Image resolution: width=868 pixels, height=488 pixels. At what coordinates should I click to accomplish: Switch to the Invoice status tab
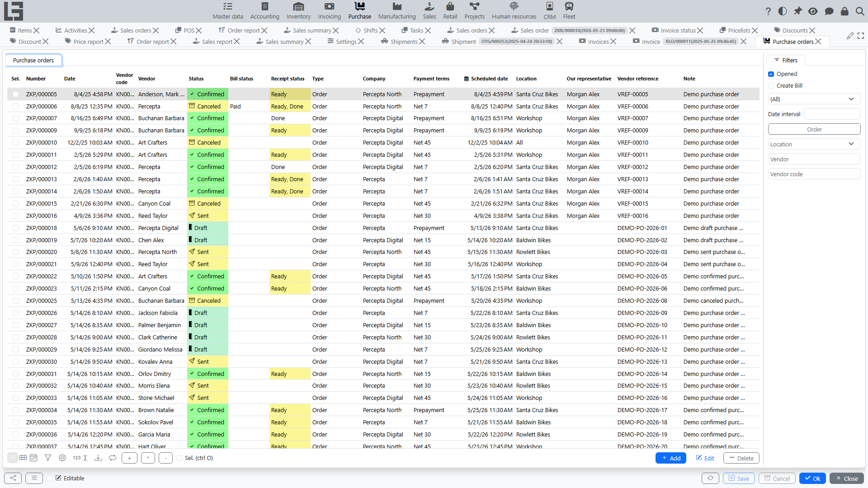pos(678,30)
